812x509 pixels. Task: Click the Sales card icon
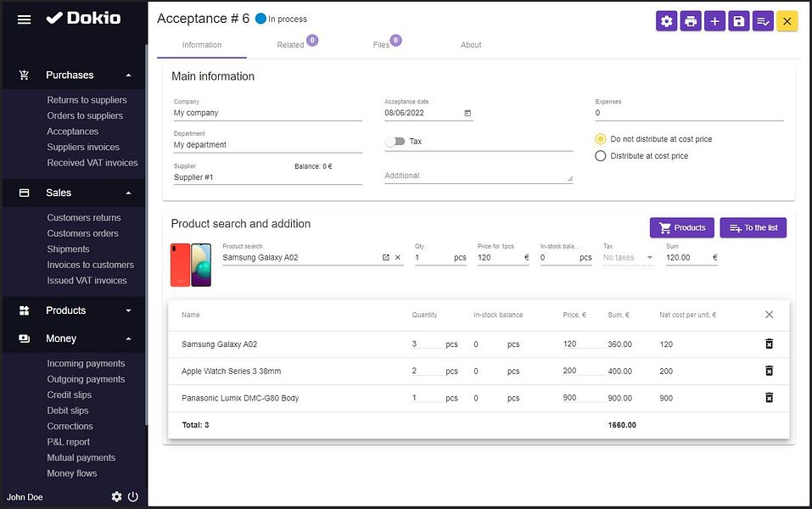coord(24,193)
